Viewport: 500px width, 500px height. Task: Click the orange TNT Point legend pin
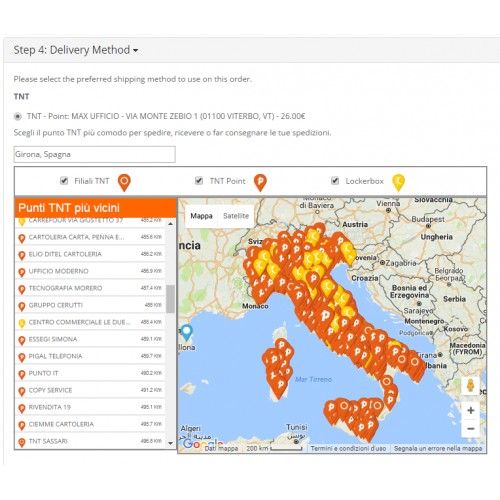(260, 182)
